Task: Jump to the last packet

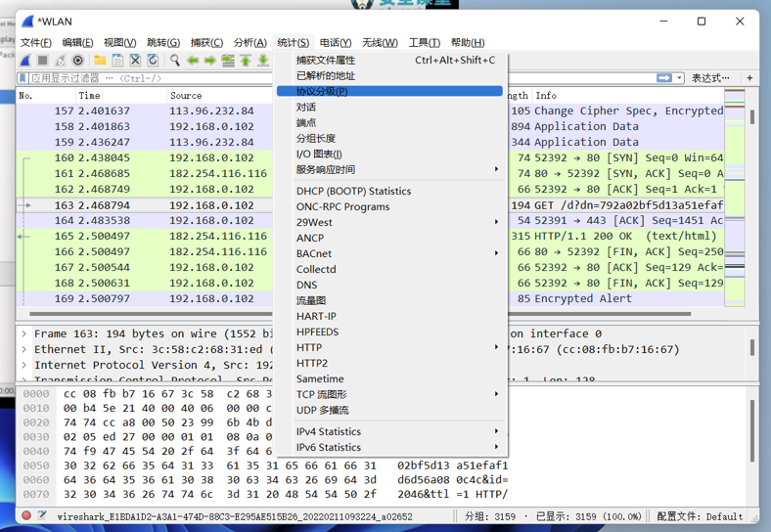Action: [263, 61]
